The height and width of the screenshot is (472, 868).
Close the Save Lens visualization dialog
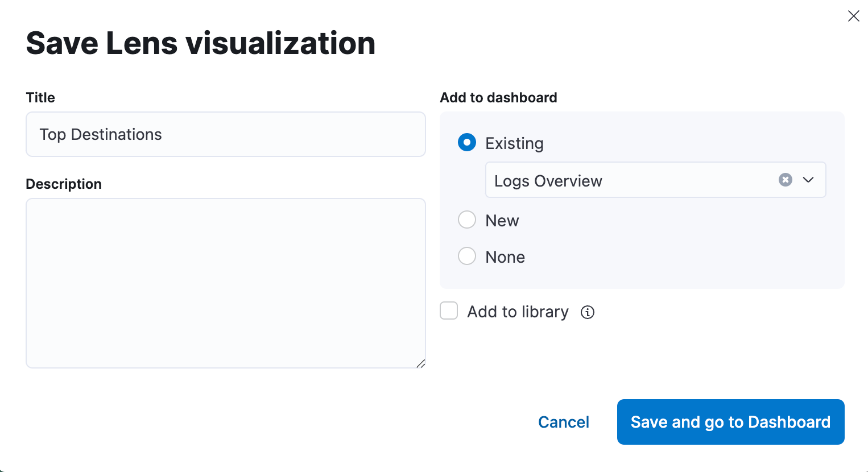pyautogui.click(x=853, y=16)
